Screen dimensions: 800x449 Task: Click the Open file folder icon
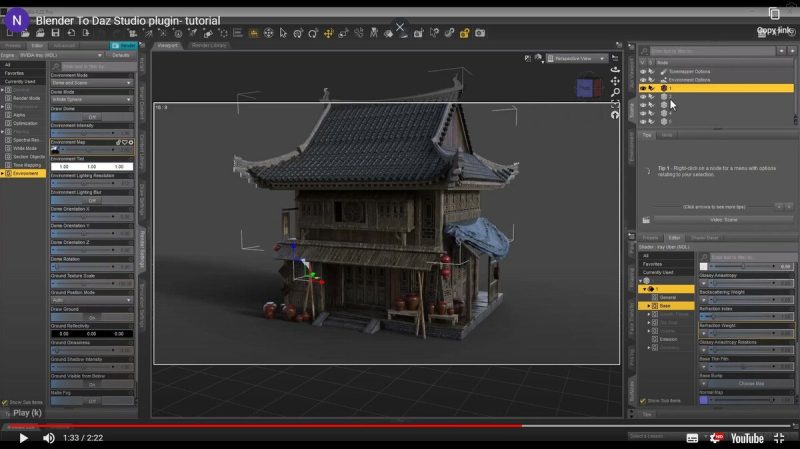pos(25,33)
